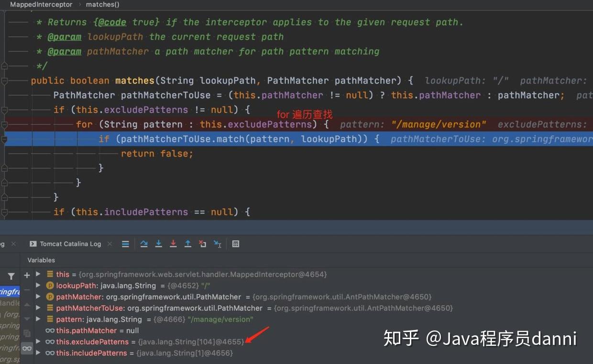Click duplicate watch icon

click(x=27, y=333)
